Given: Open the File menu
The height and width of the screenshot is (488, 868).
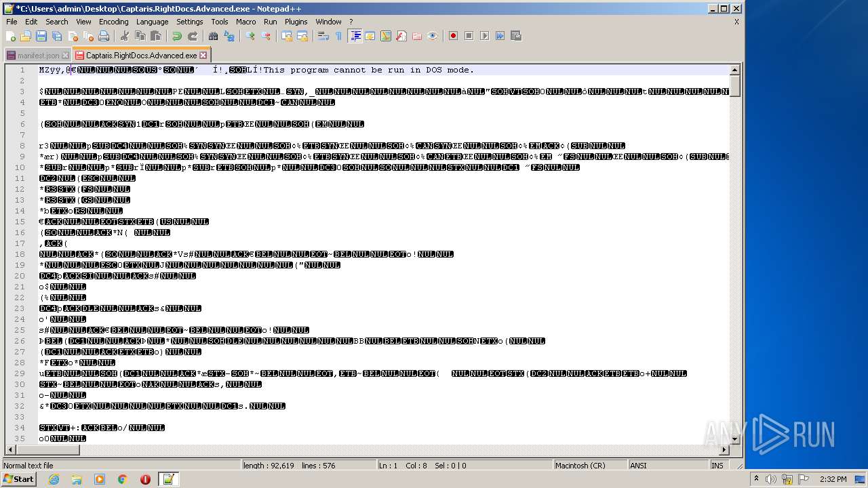Looking at the screenshot, I should 12,22.
